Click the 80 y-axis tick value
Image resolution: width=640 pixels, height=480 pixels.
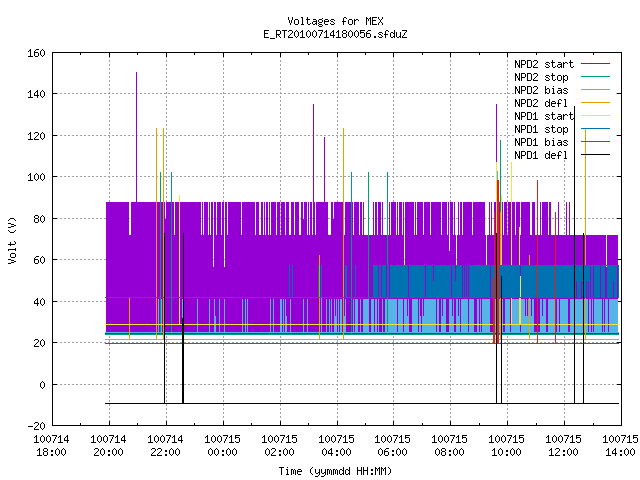pos(39,219)
